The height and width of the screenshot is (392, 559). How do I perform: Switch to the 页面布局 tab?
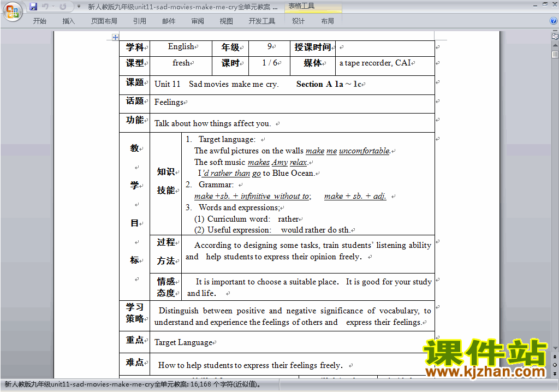point(104,21)
